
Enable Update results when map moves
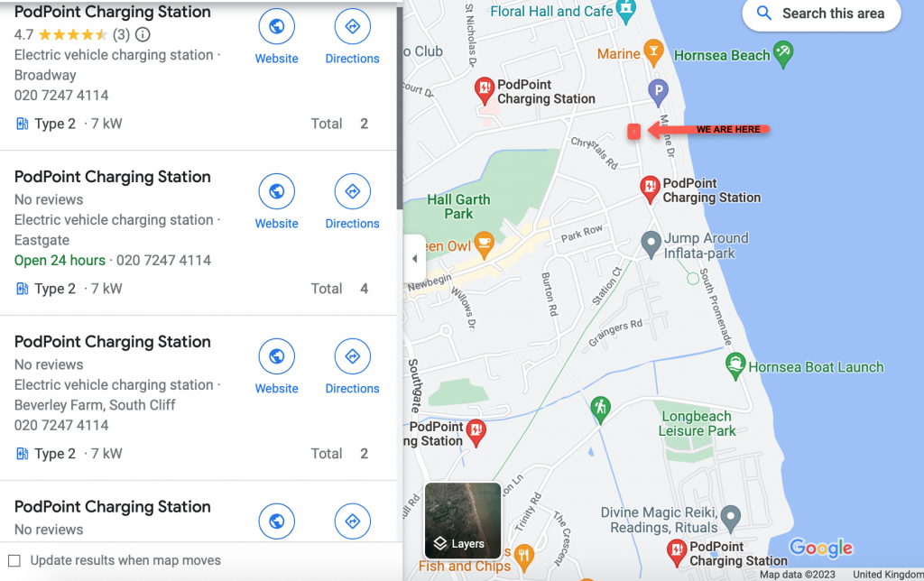pos(14,560)
